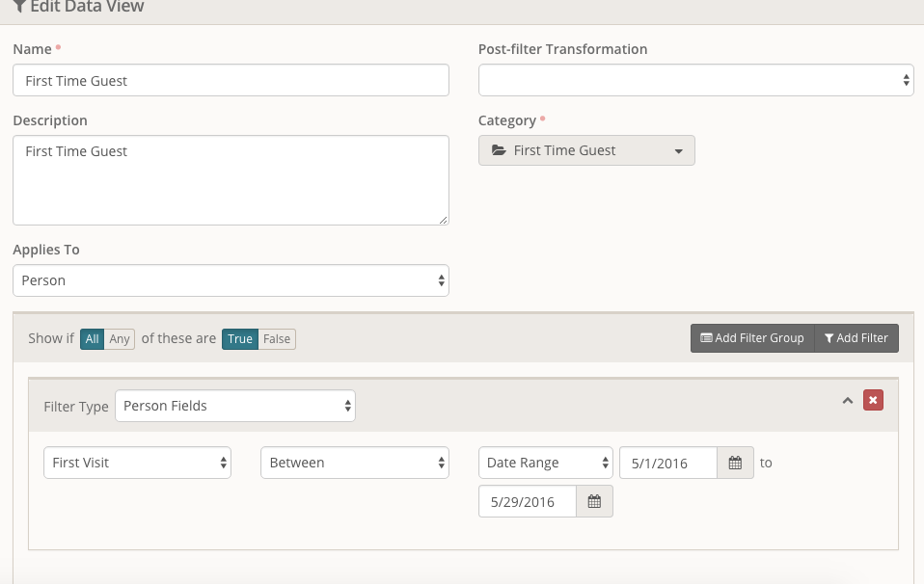The width and height of the screenshot is (924, 584).
Task: Click the Add Filter button
Action: 856,338
